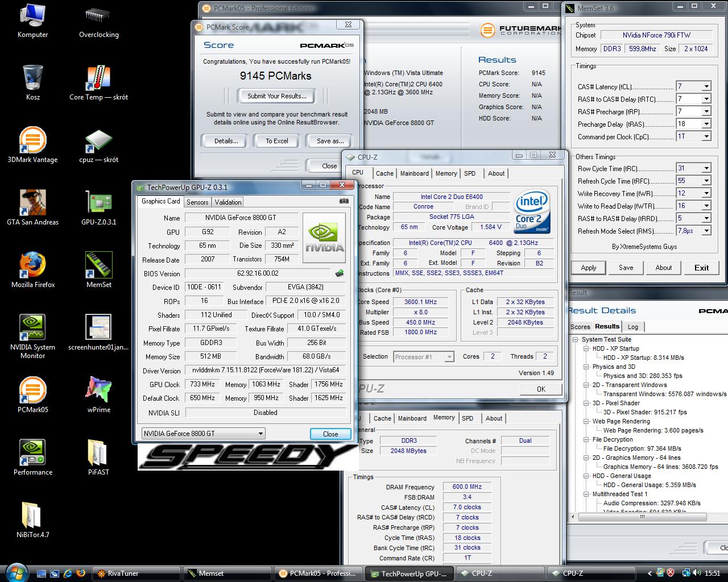Click Close button in GPU-Z window
The height and width of the screenshot is (582, 728).
tap(330, 434)
